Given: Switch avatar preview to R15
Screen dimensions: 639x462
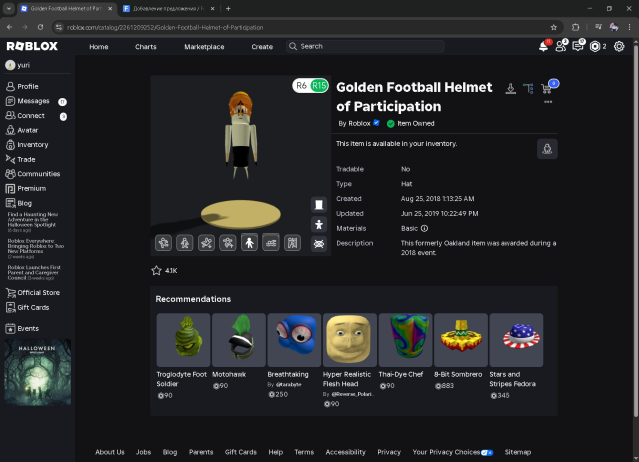Looking at the screenshot, I should point(319,86).
